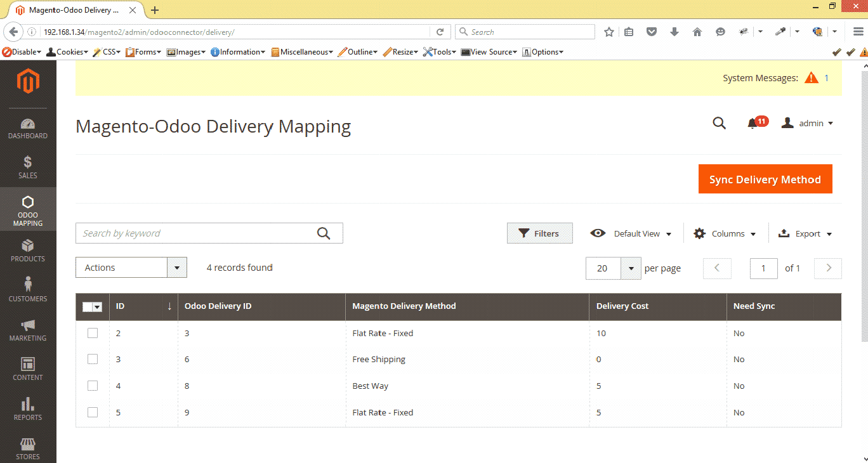This screenshot has width=868, height=463.
Task: Open the Dashboard sidebar section
Action: coord(28,129)
